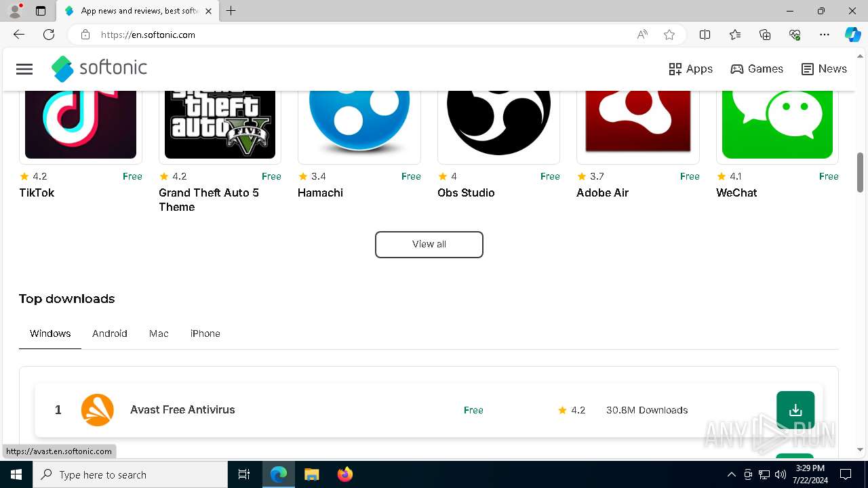This screenshot has height=488, width=868.
Task: Click the scrollbar down arrow
Action: tap(861, 449)
